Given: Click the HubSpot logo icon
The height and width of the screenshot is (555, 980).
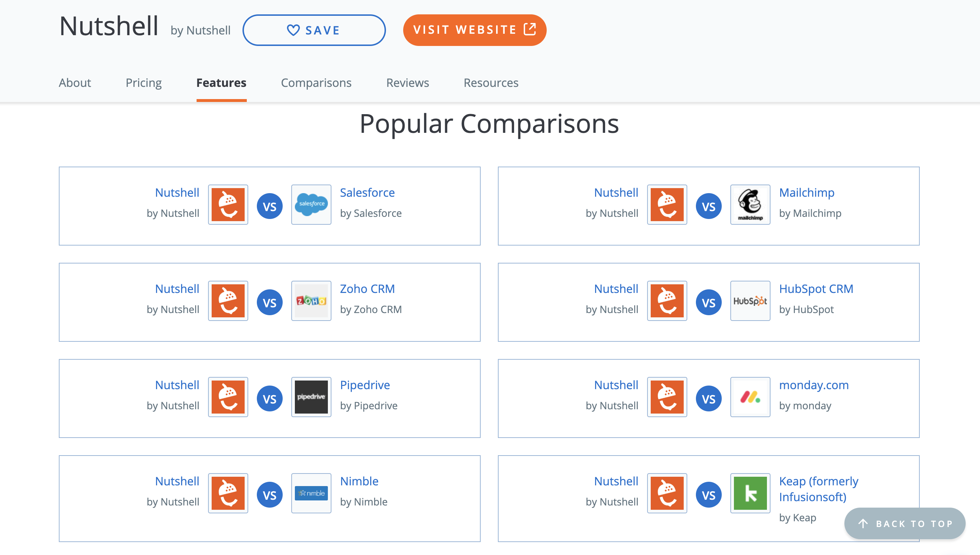Looking at the screenshot, I should point(749,301).
